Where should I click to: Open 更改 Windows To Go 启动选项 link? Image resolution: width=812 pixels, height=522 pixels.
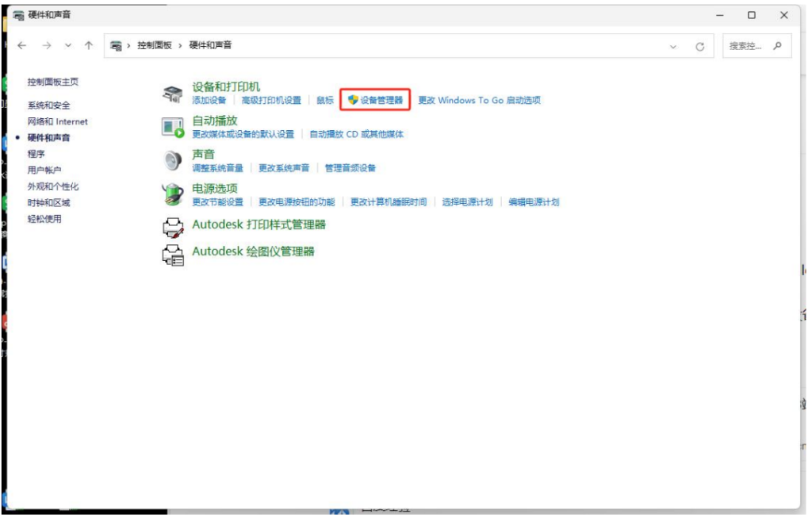coord(479,101)
